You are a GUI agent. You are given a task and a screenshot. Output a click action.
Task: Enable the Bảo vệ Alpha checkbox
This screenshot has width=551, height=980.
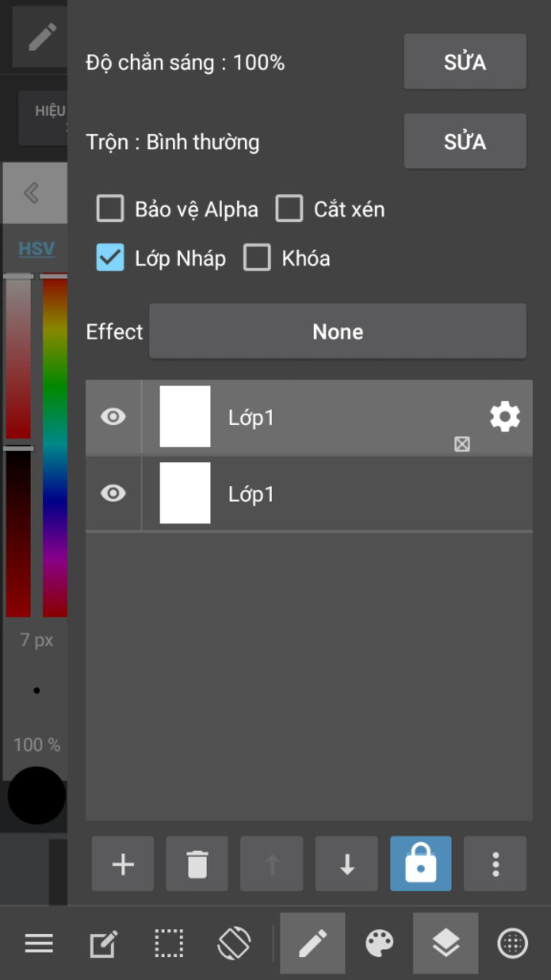(x=110, y=209)
